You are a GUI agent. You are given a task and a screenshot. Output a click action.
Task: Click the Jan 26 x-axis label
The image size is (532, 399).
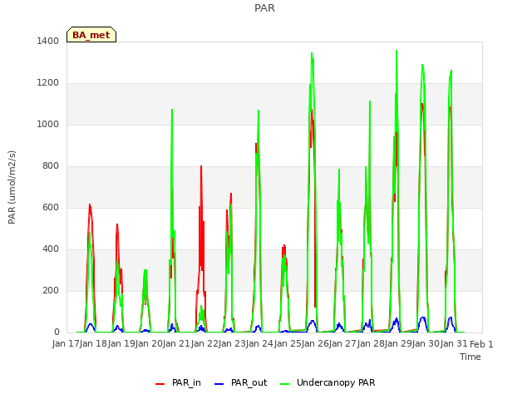[315, 343]
